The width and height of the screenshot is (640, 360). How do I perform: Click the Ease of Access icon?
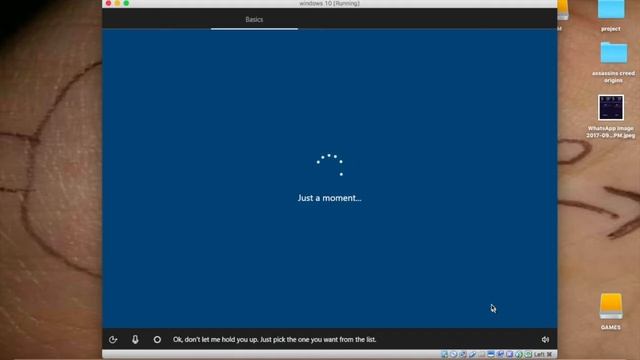(x=113, y=340)
